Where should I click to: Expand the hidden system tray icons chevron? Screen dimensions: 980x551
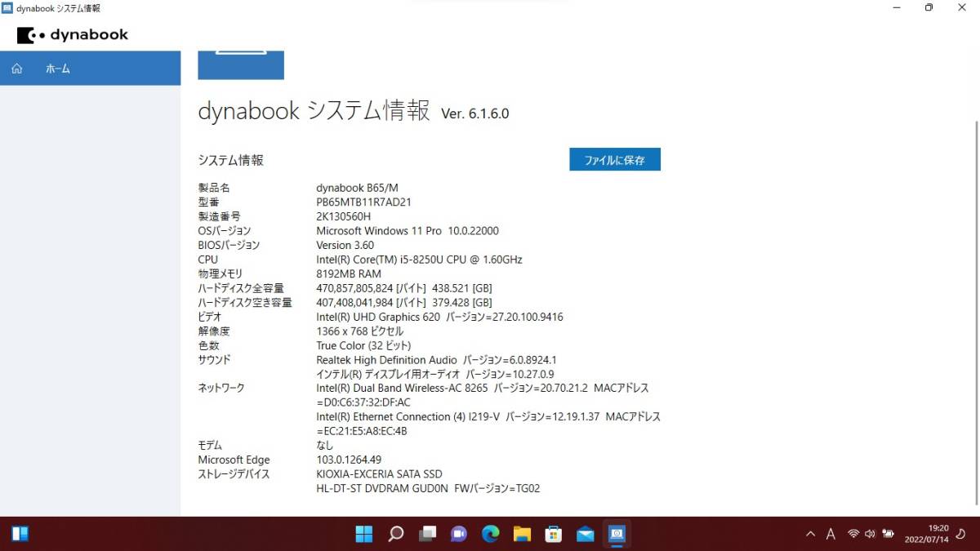[x=810, y=535]
